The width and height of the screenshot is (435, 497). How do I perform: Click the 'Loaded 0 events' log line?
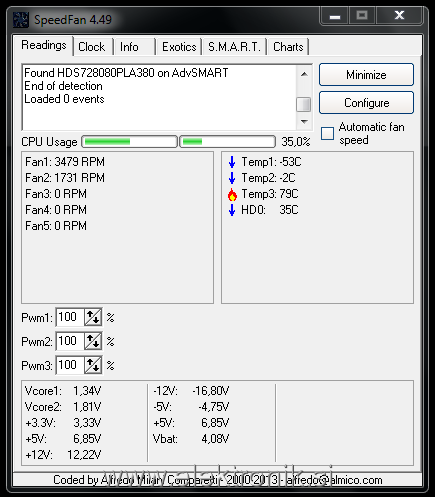64,99
